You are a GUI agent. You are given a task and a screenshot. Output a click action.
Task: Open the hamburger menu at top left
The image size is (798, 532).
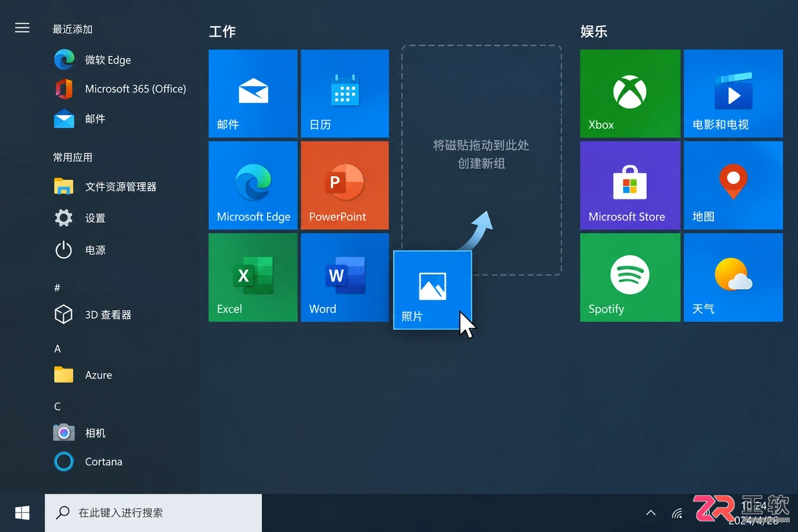(x=22, y=28)
